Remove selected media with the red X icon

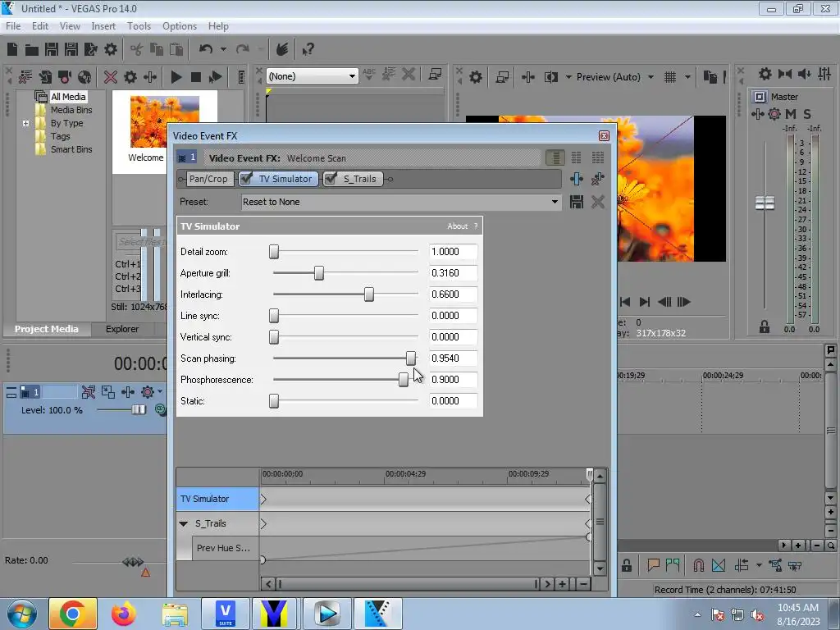coord(111,77)
